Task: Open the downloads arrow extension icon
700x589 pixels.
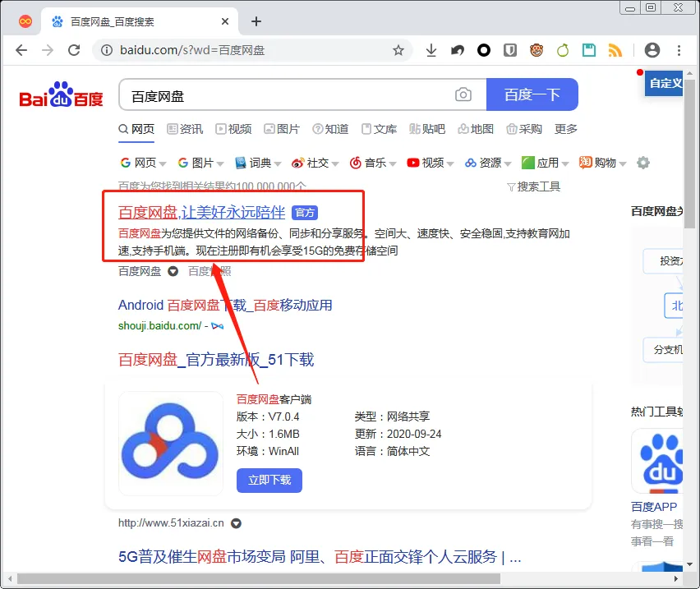Action: (431, 50)
